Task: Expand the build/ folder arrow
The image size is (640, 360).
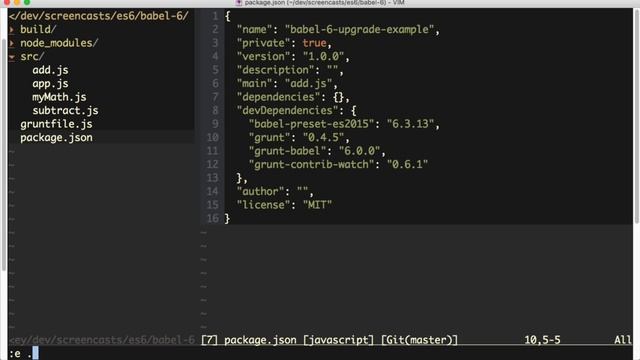Action: [x=12, y=29]
